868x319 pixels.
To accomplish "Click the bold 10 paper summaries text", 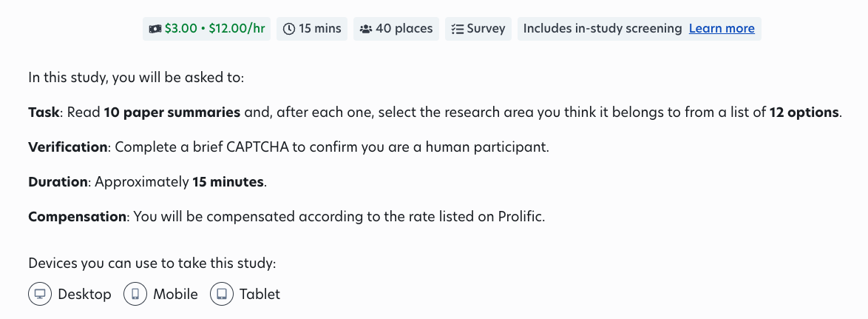I will pos(172,113).
